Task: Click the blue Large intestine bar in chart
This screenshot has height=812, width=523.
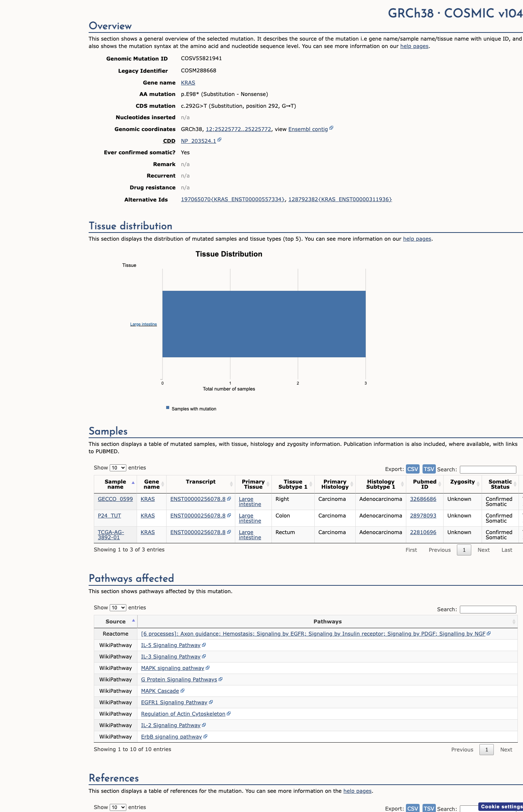Action: [x=264, y=324]
